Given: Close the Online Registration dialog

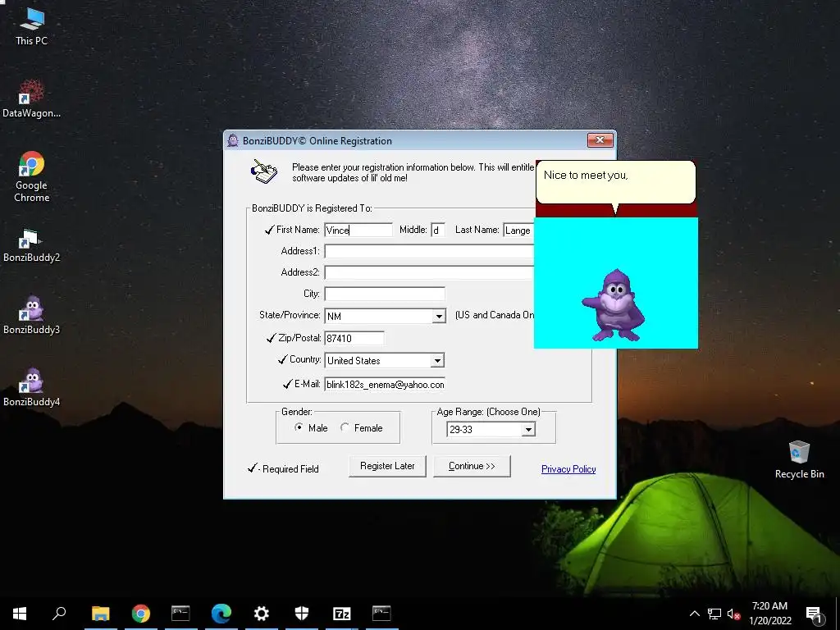Looking at the screenshot, I should [600, 139].
